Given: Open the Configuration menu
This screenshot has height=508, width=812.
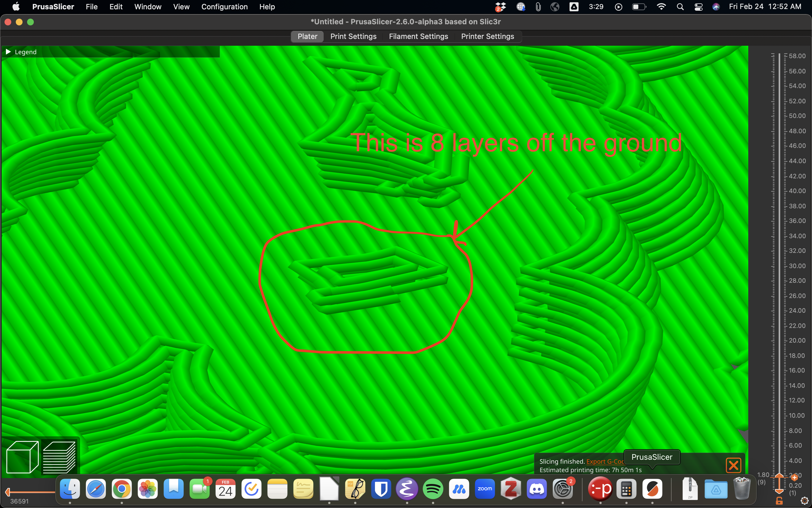Looking at the screenshot, I should point(224,7).
